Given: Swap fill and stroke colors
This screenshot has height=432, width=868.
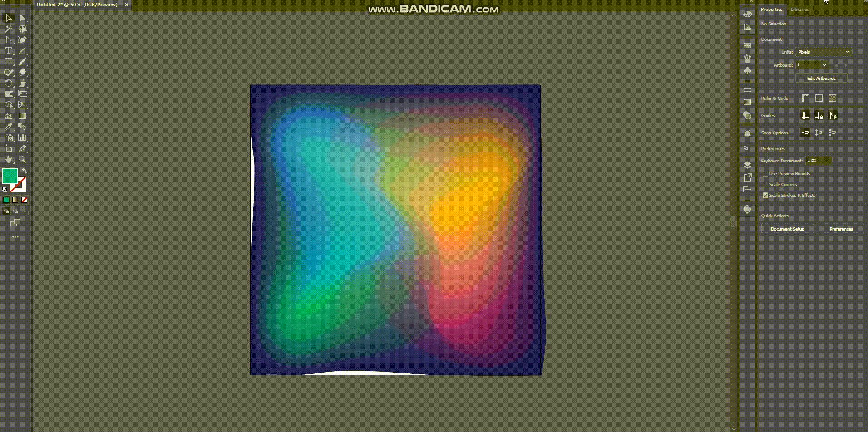Looking at the screenshot, I should [x=25, y=171].
